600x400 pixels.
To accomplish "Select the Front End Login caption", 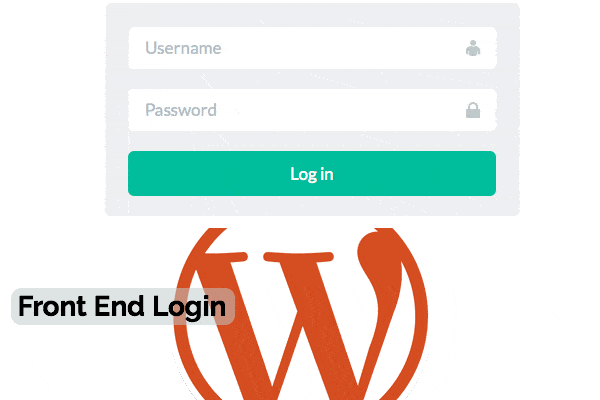I will 122,307.
